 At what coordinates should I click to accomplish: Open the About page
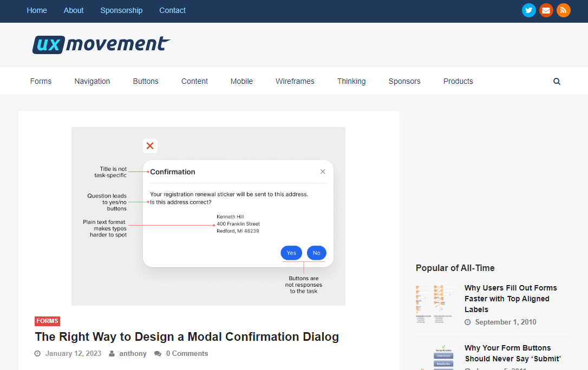[73, 10]
